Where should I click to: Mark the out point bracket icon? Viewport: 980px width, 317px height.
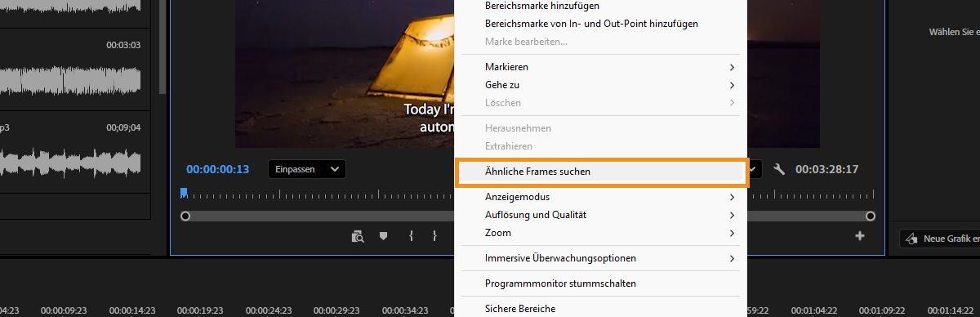[434, 236]
